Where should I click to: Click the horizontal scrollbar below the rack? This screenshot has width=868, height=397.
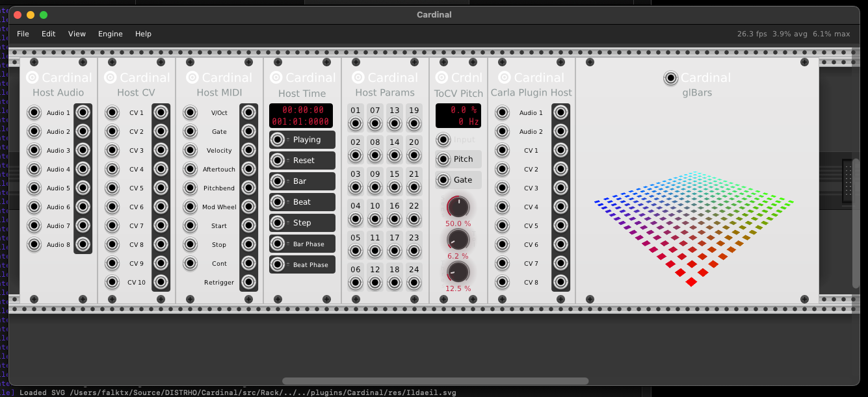click(x=435, y=381)
